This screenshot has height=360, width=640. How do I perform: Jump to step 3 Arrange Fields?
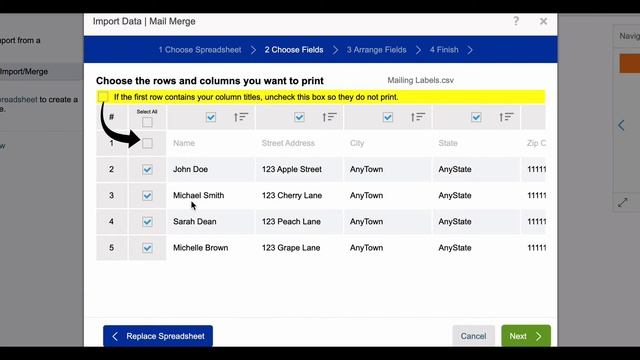pyautogui.click(x=376, y=50)
